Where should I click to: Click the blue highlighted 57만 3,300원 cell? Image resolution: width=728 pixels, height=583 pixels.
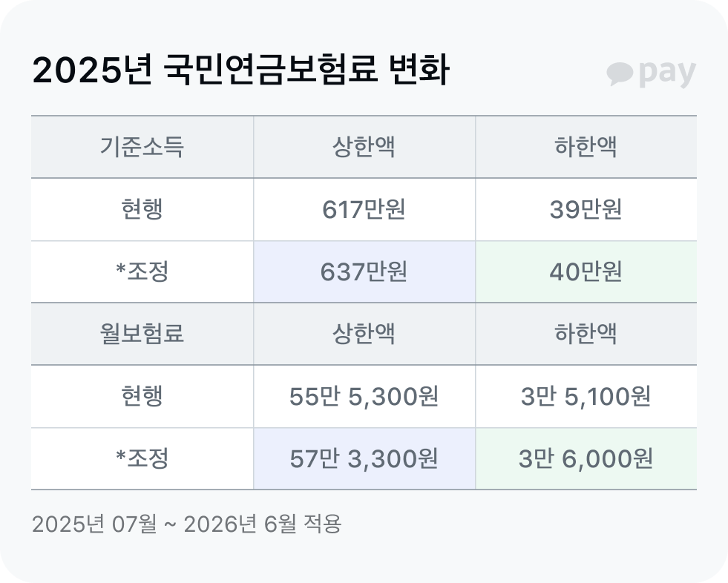coord(364,459)
